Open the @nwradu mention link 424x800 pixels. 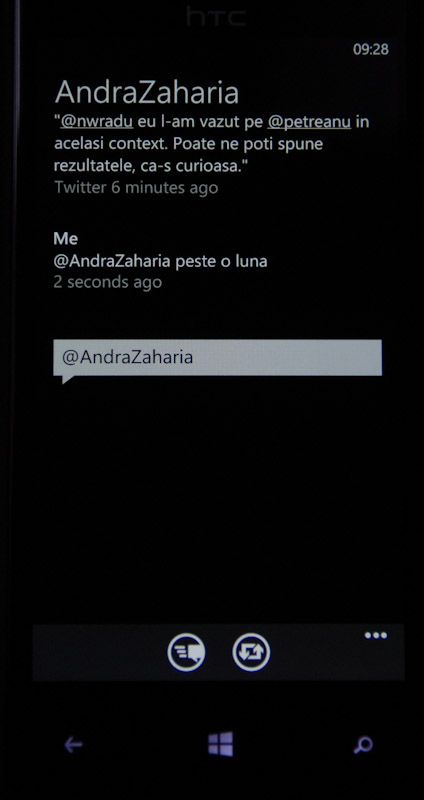(96, 122)
